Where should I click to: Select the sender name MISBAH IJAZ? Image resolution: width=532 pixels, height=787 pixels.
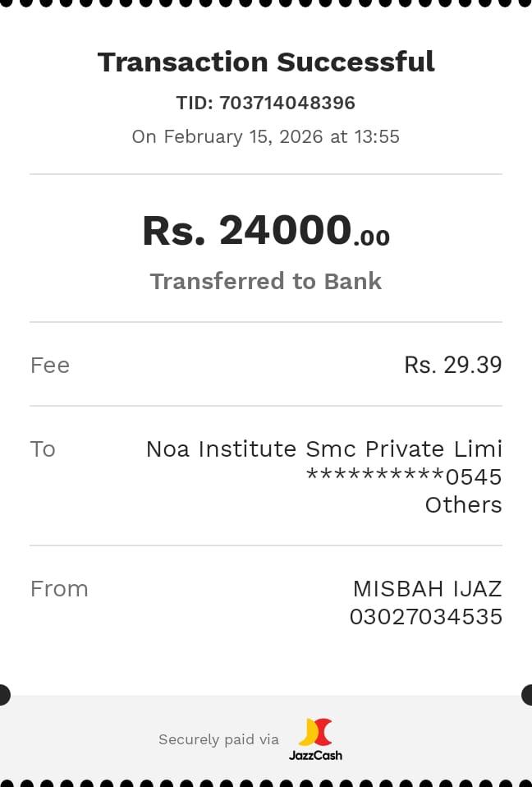tap(427, 588)
